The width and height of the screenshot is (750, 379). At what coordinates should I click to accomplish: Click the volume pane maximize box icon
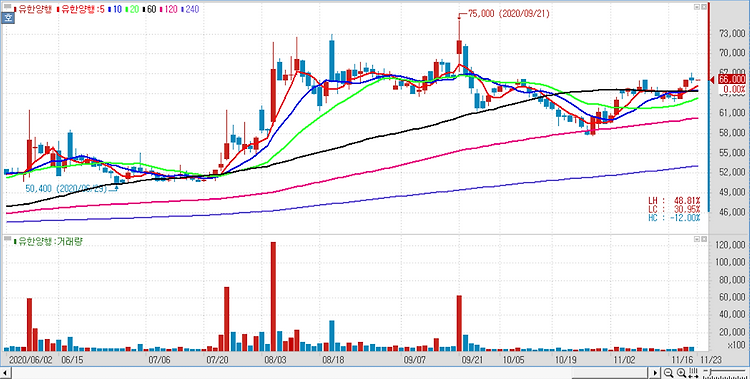pos(703,238)
